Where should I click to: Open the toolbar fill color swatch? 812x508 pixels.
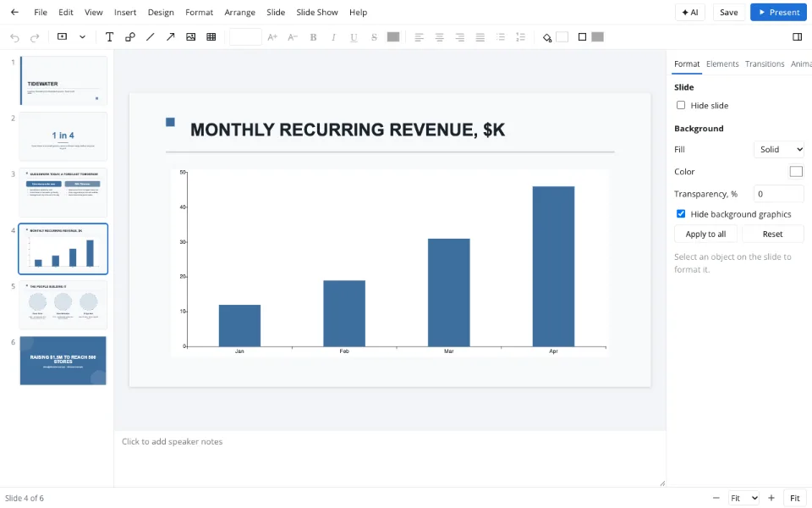[x=562, y=36]
